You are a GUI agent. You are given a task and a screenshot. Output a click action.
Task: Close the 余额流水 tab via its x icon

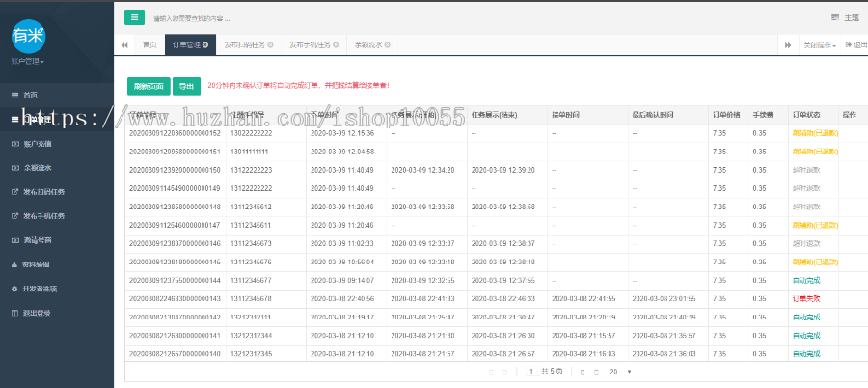point(387,45)
